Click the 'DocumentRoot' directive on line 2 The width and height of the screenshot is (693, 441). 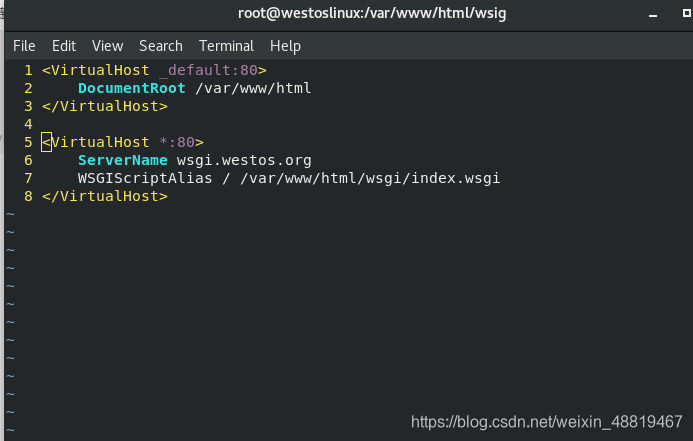[132, 88]
